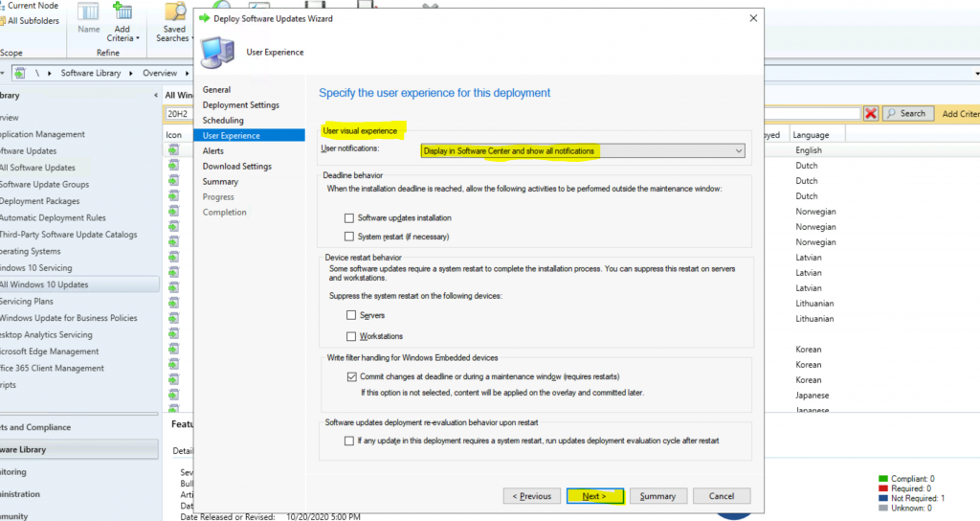Enable System restart if necessary checkbox
The height and width of the screenshot is (521, 980).
click(x=349, y=237)
